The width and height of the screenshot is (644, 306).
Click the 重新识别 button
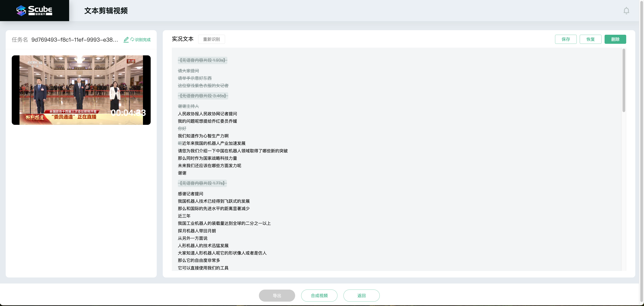tap(211, 39)
